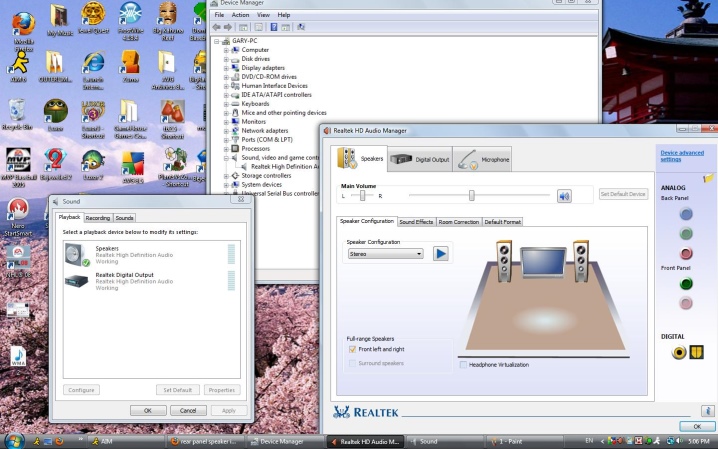
Task: Expand the Computer node in Device Manager
Action: [x=226, y=50]
